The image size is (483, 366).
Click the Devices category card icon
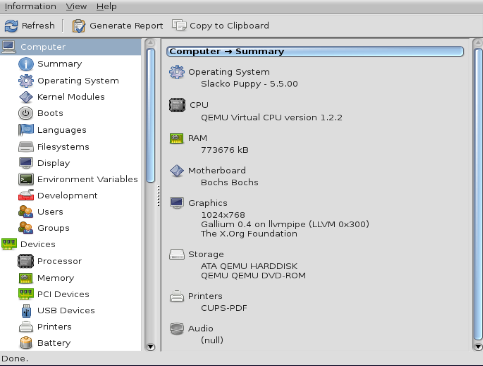click(9, 244)
